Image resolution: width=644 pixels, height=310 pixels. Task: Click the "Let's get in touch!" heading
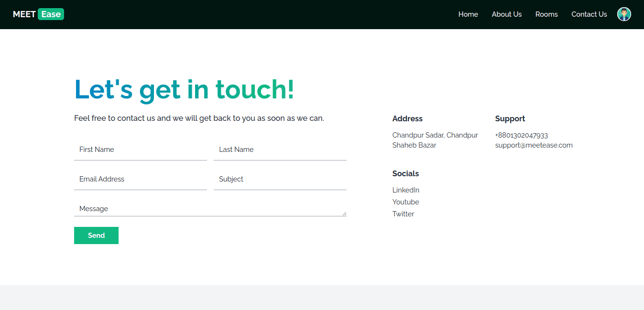pos(184,89)
